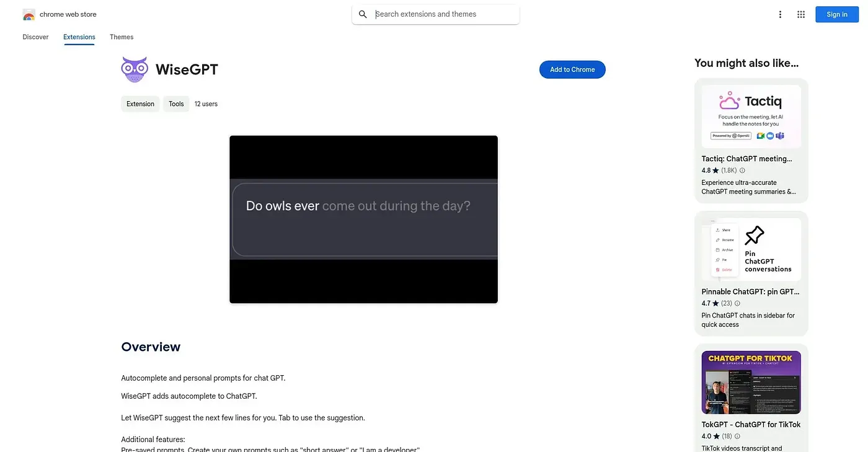The width and height of the screenshot is (868, 452).
Task: Open the Tactiq promo thumbnail
Action: click(751, 117)
